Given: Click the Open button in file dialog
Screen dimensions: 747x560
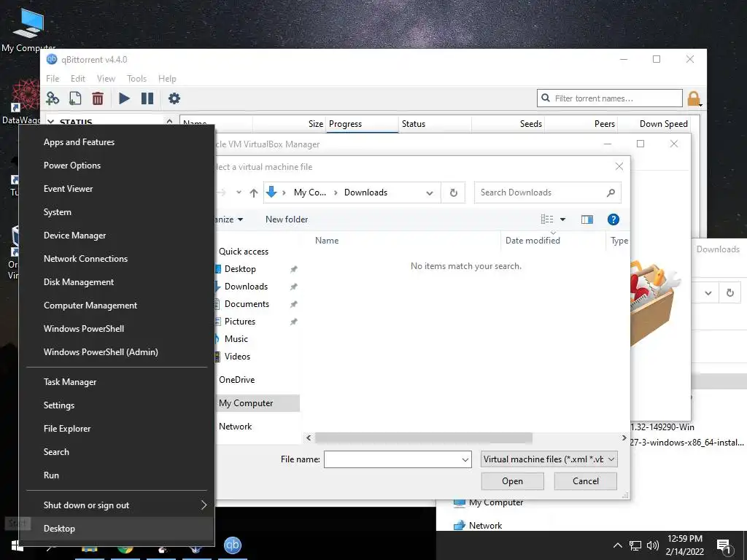Looking at the screenshot, I should coord(513,481).
